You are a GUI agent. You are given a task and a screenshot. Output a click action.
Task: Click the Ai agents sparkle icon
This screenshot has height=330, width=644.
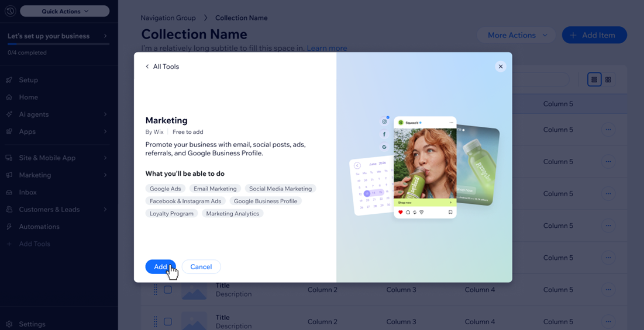(9, 114)
